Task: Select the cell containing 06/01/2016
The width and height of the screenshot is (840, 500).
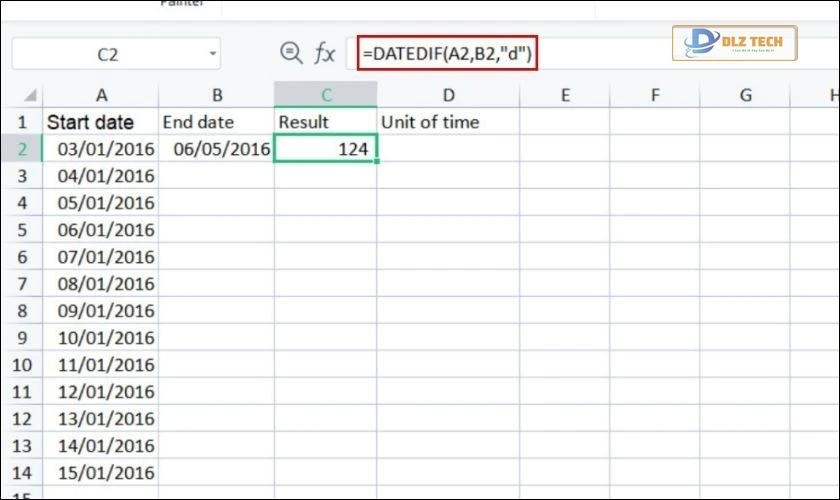Action: [101, 230]
